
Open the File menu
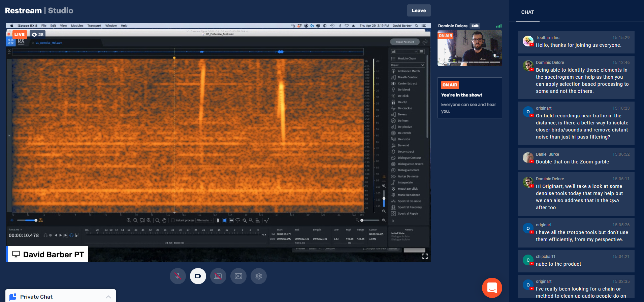coord(44,26)
